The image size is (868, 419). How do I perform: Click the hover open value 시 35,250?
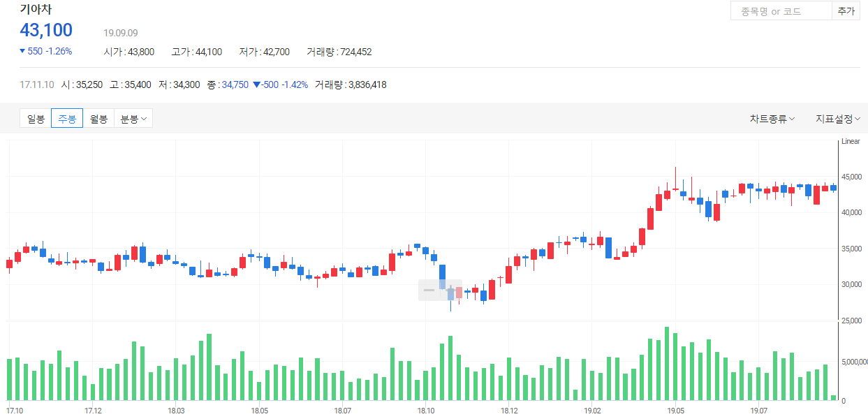(x=82, y=84)
